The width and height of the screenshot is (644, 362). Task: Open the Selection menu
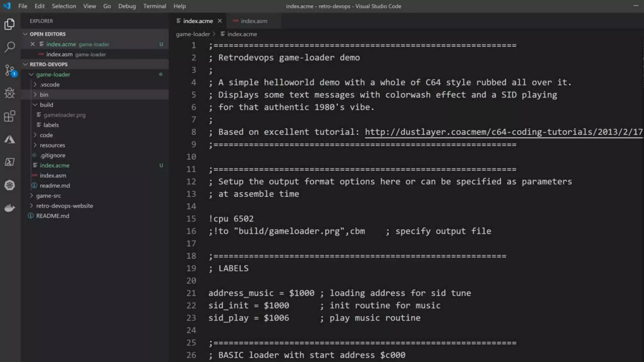point(64,6)
